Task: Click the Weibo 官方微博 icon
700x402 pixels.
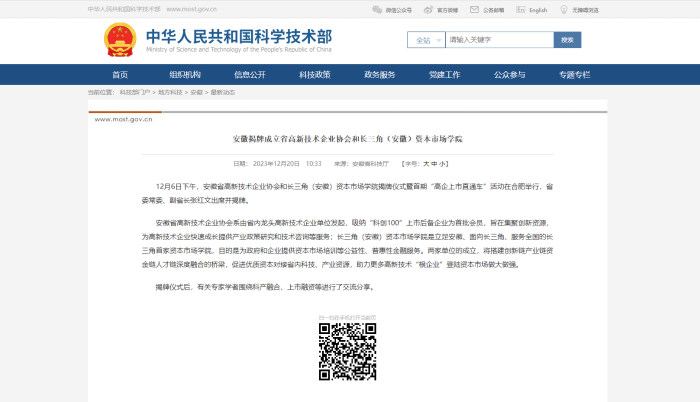Action: pos(428,10)
